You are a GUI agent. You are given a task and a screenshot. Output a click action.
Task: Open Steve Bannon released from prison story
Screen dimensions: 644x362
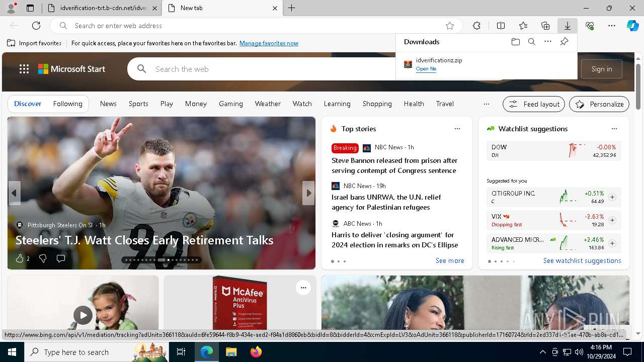[x=394, y=165]
